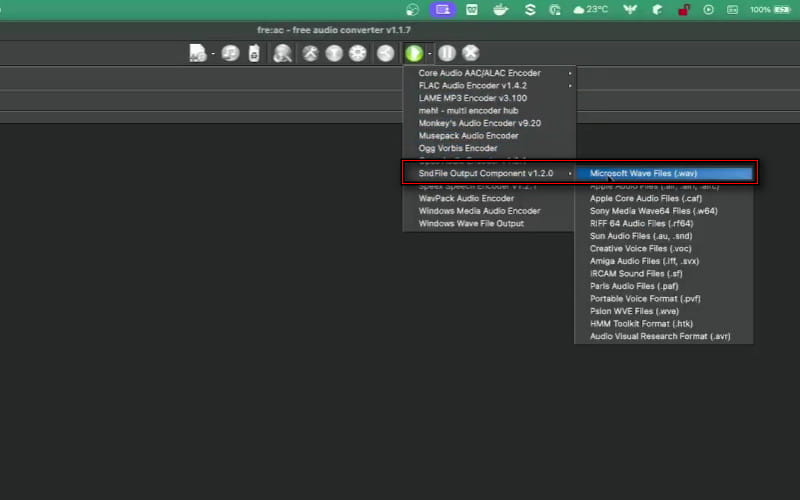Click the portable player icon in the toolbar
Viewport: 800px width, 500px height.
(254, 53)
